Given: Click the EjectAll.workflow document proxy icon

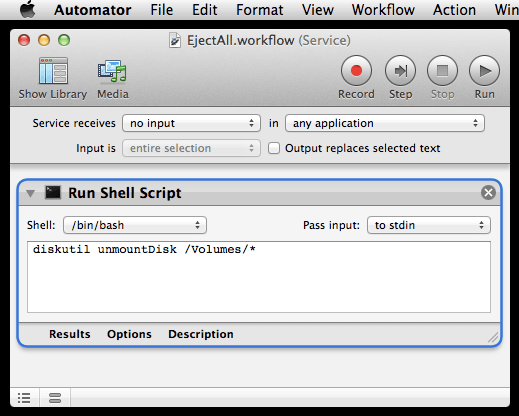Looking at the screenshot, I should click(x=175, y=40).
